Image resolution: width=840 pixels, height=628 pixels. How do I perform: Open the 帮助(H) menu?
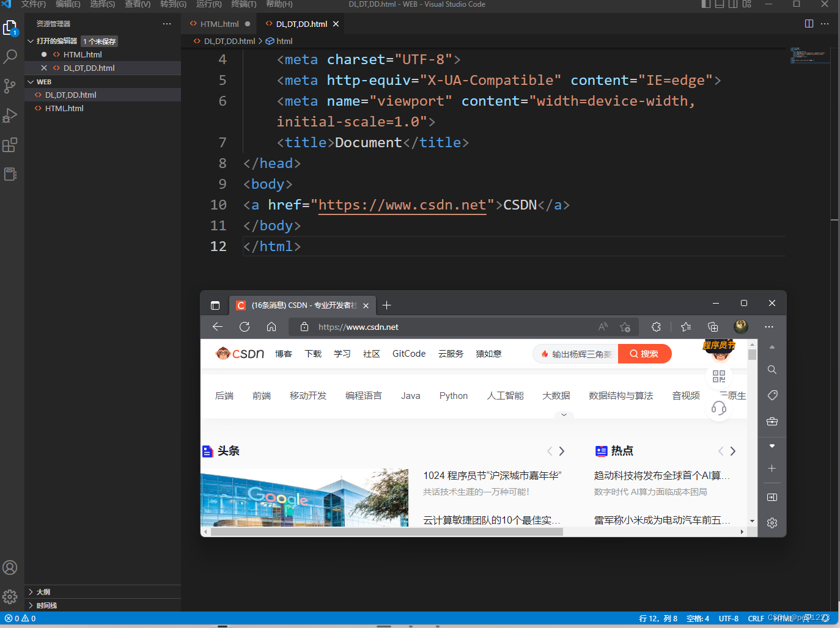pyautogui.click(x=279, y=4)
